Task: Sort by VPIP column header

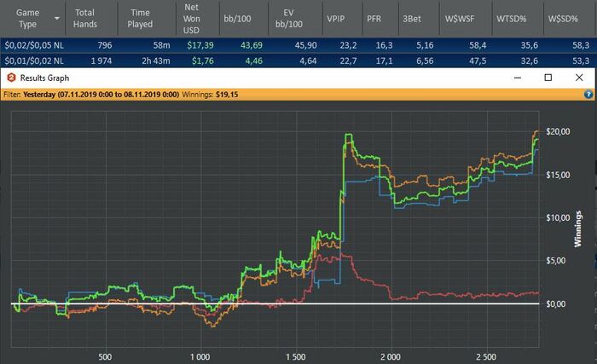Action: (335, 19)
